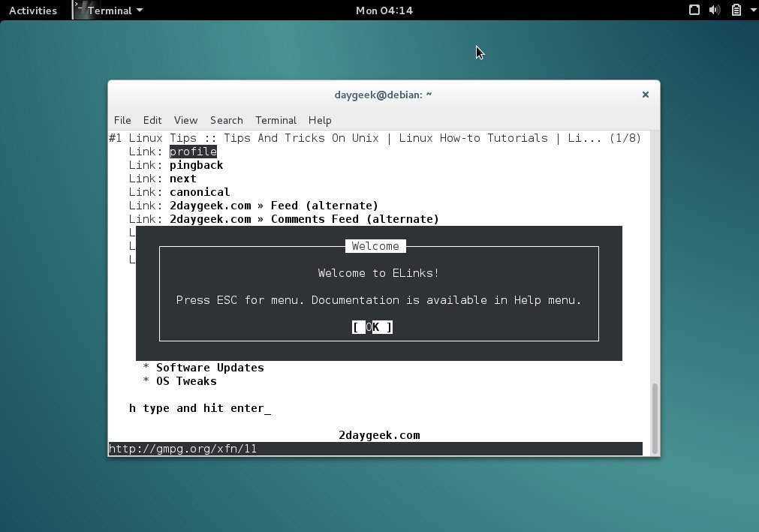Open the clock showing Mon 04:14
759x532 pixels.
tap(384, 11)
